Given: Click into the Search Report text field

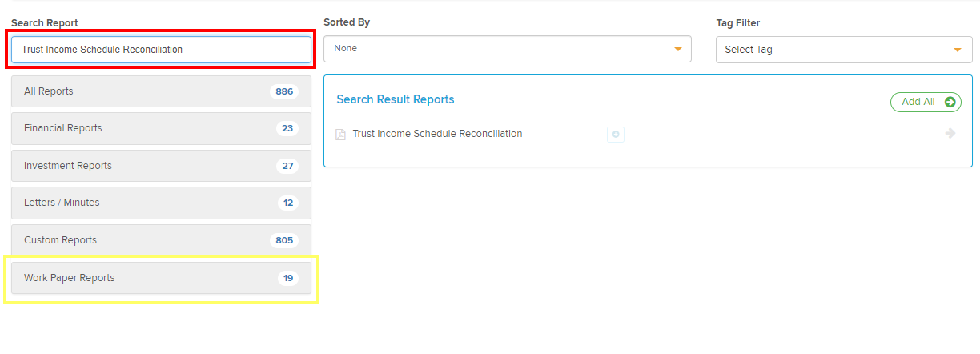Looking at the screenshot, I should [x=161, y=50].
